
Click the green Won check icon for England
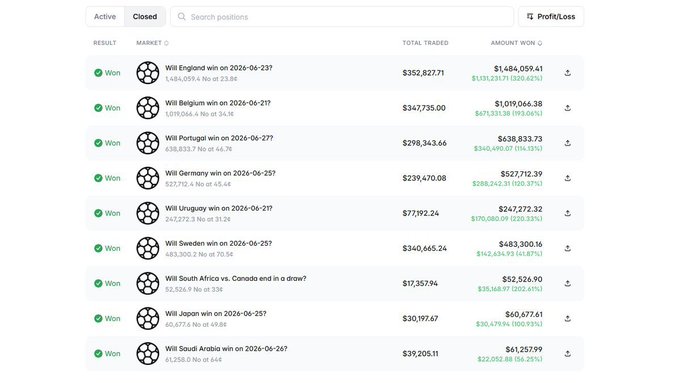click(98, 73)
